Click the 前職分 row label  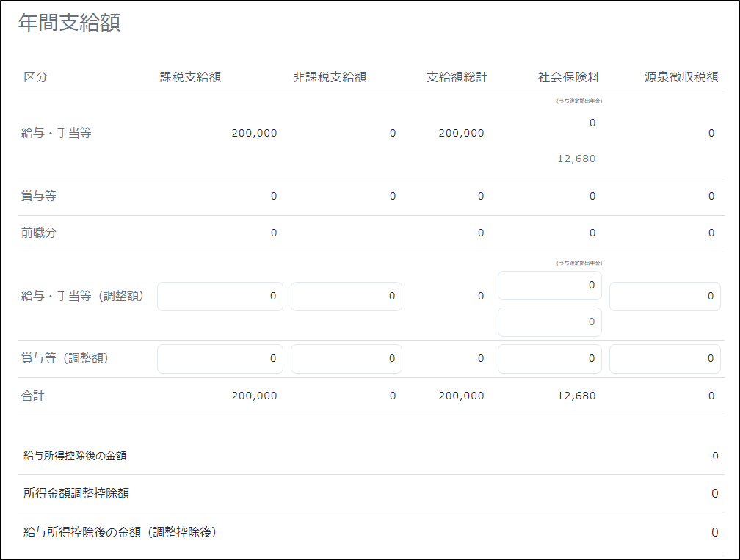click(39, 233)
